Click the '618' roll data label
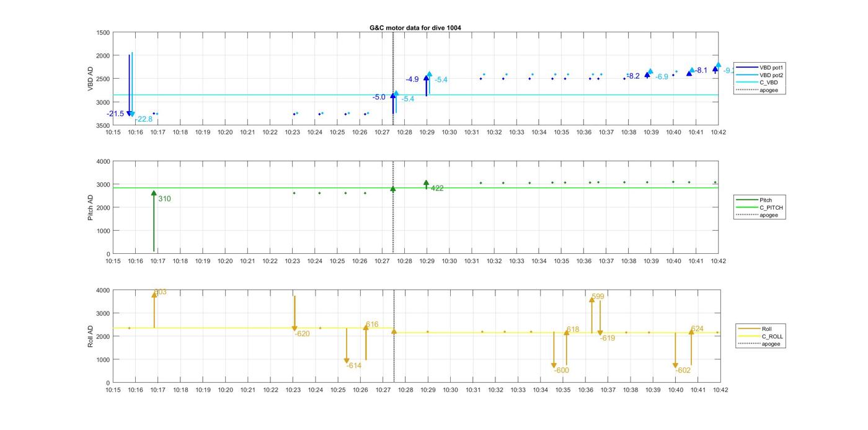The image size is (868, 430). 573,330
